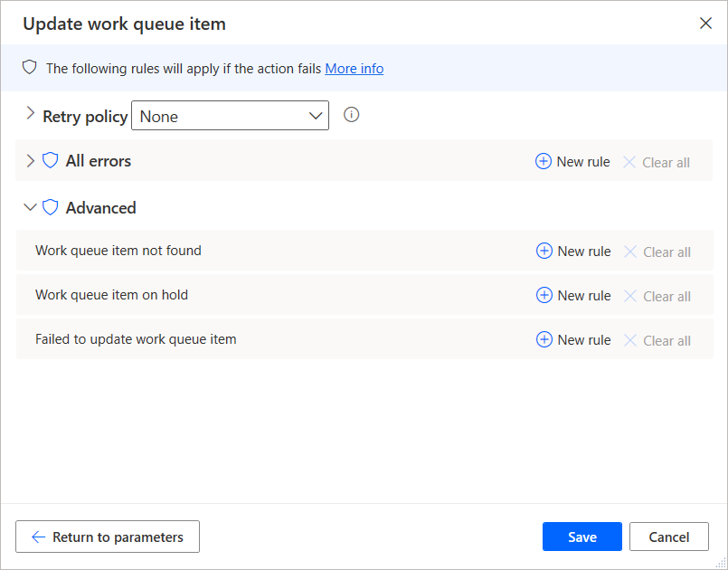Select the 'Work queue item on hold' text
Screen dimensions: 728x570
pos(111,295)
